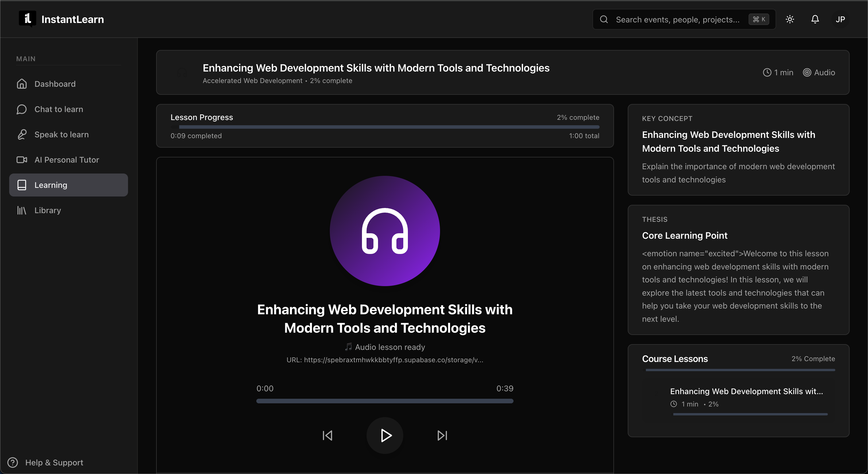Click the Lesson Progress bar
This screenshot has height=474, width=868.
point(384,127)
